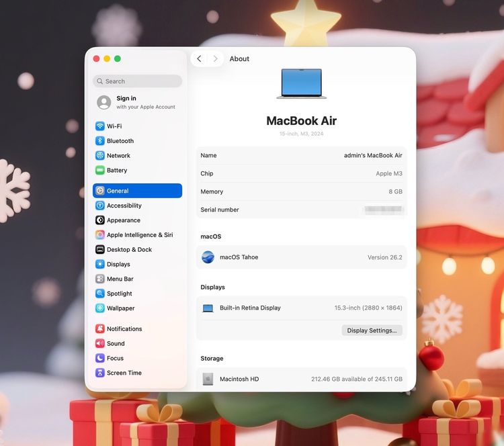The image size is (504, 446).
Task: Select the Sound speaker icon
Action: tap(100, 343)
